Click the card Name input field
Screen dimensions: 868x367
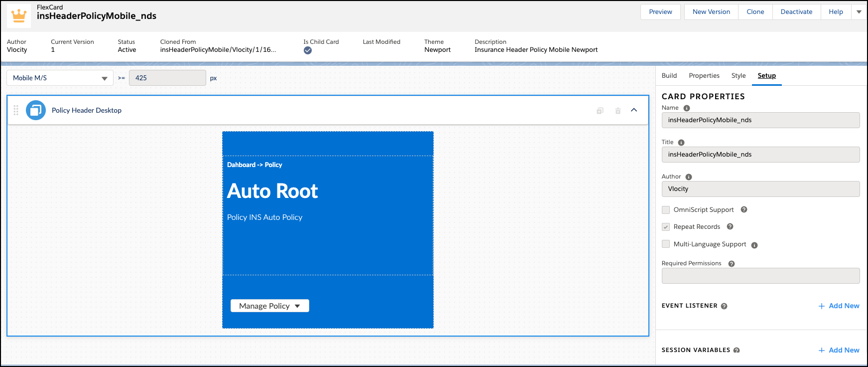coord(760,120)
